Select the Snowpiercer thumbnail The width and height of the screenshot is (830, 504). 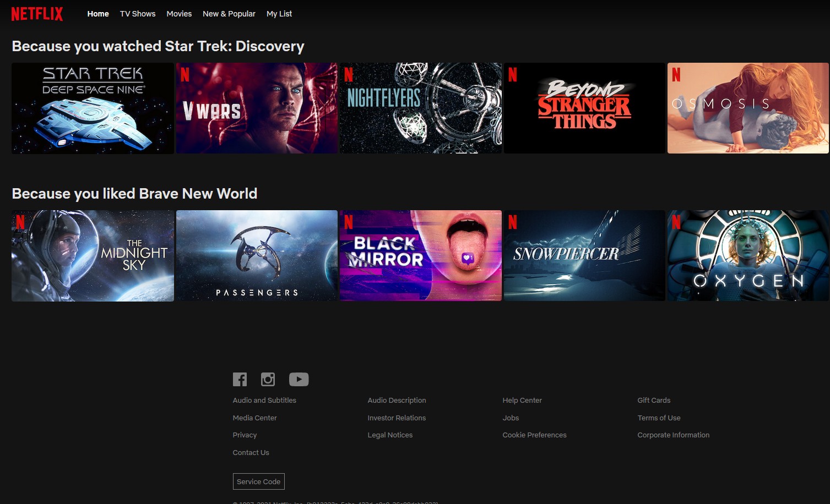[584, 256]
